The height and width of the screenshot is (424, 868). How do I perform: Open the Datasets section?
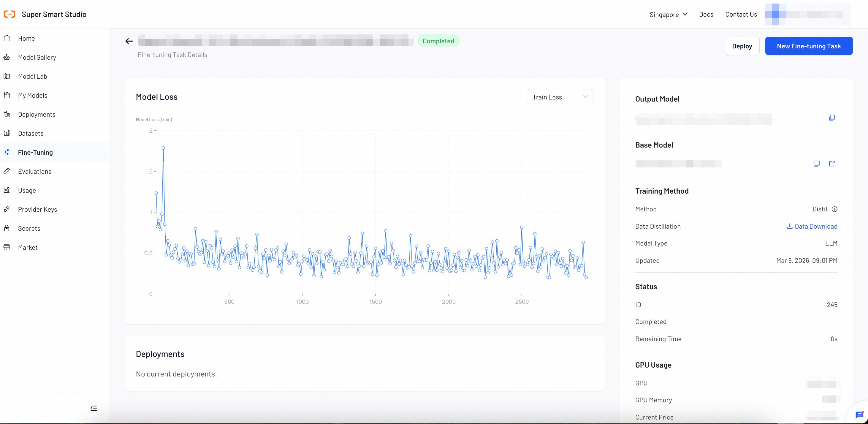pyautogui.click(x=31, y=134)
